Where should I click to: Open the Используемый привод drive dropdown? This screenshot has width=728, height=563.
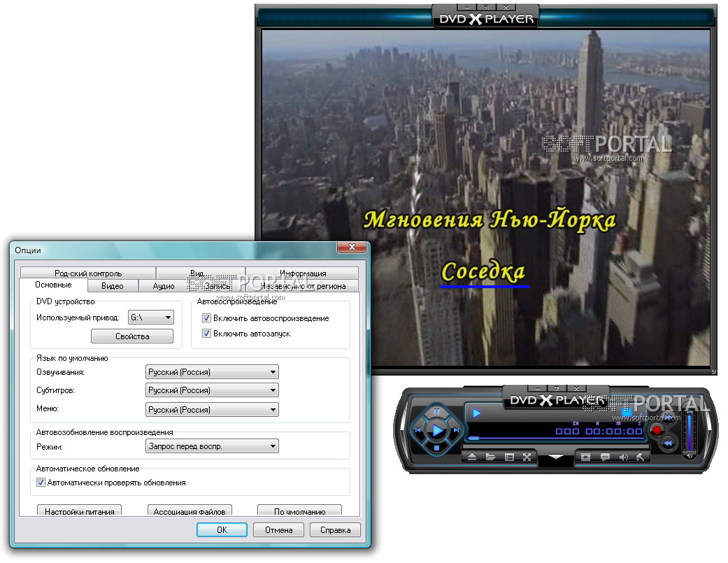[151, 318]
